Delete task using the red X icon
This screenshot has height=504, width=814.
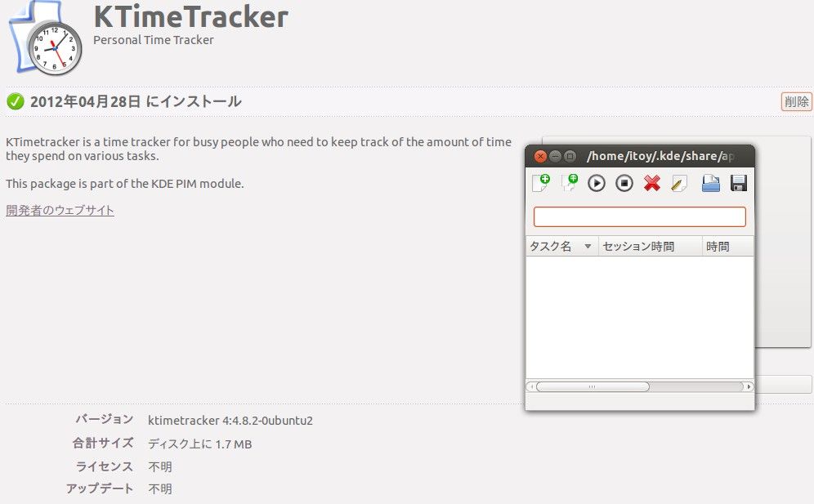coord(652,183)
